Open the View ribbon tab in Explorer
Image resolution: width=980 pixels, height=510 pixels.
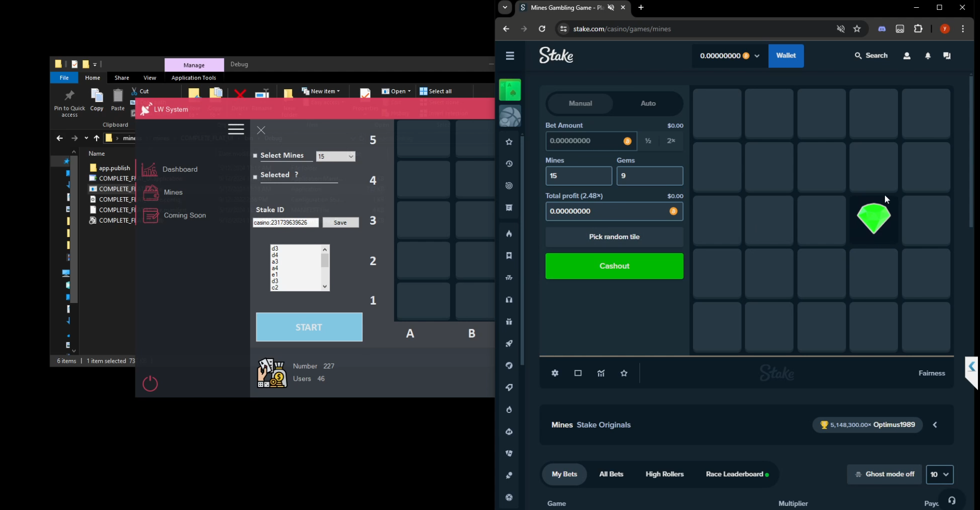[149, 78]
